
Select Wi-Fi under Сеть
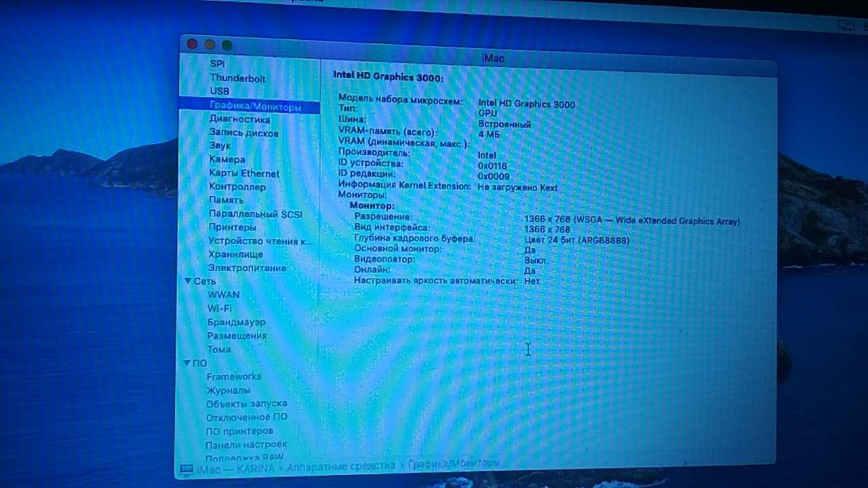point(220,308)
